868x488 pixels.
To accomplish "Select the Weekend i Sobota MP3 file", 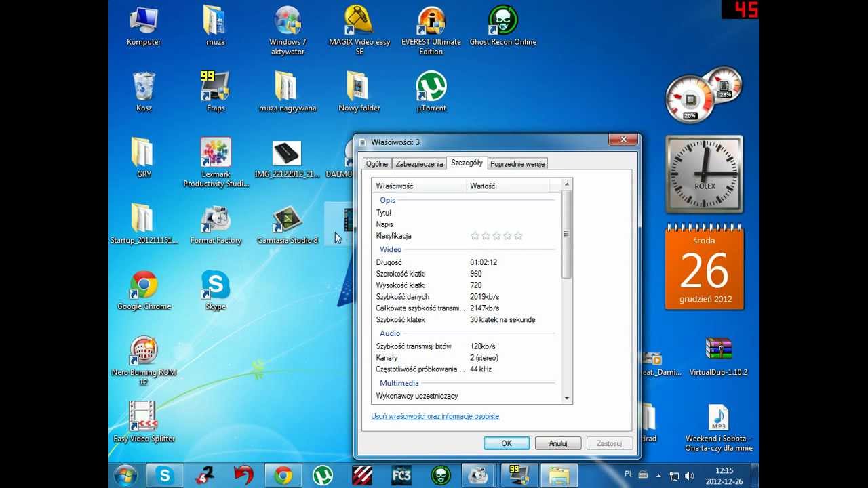I will click(718, 428).
